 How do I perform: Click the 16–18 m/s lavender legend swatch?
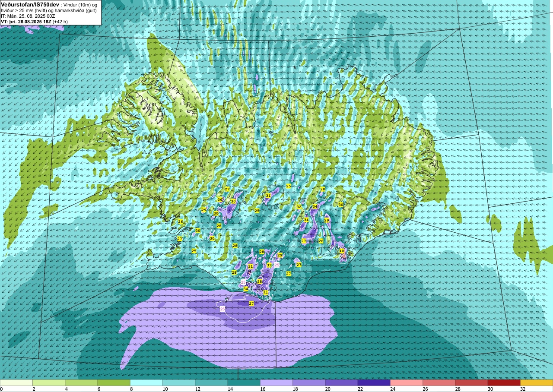point(276,383)
